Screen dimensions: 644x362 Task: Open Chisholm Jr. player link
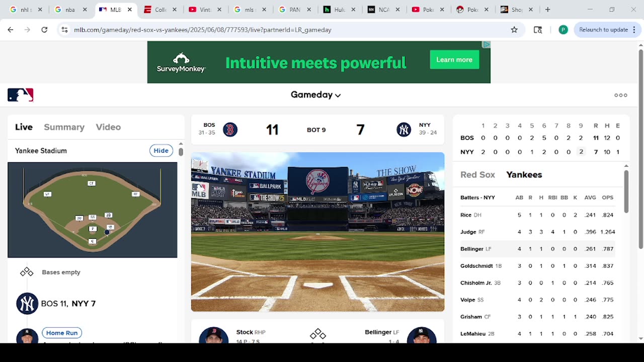[476, 283]
